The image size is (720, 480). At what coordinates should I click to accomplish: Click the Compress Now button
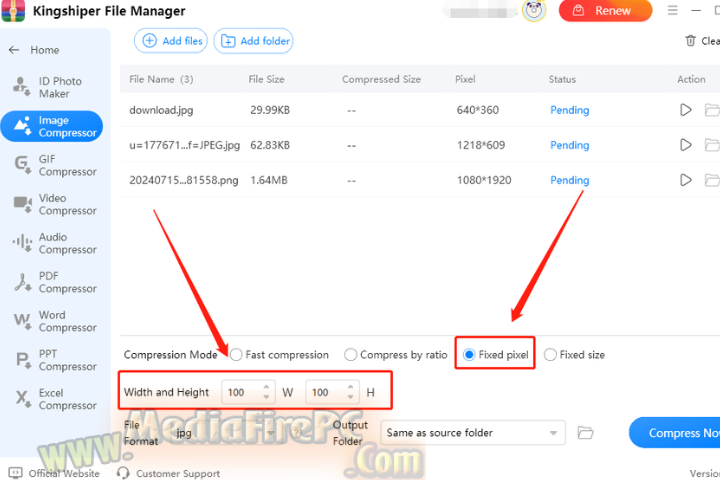click(675, 433)
